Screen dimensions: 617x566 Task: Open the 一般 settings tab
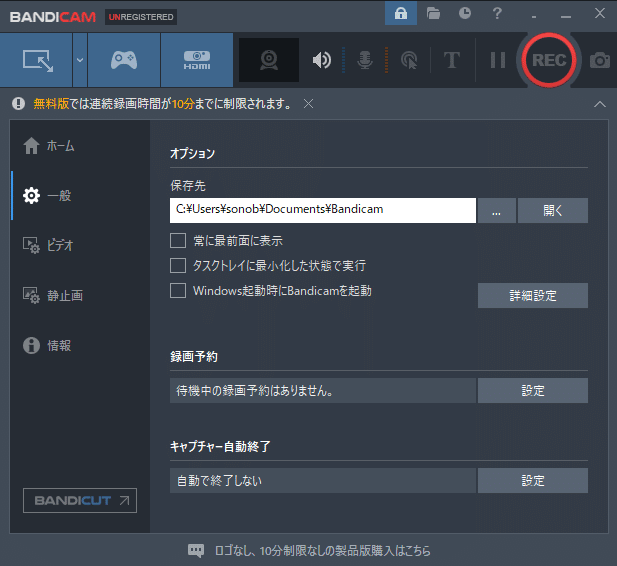pyautogui.click(x=80, y=196)
